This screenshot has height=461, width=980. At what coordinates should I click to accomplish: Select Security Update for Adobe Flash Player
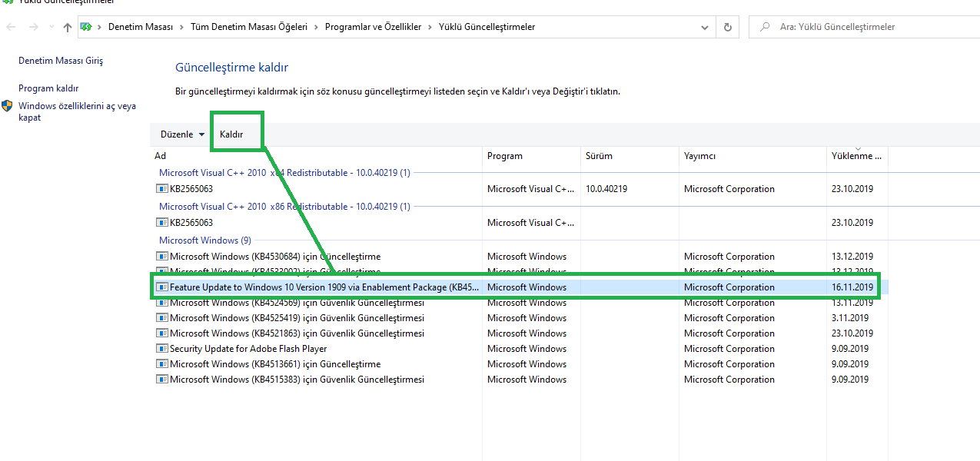519,349
